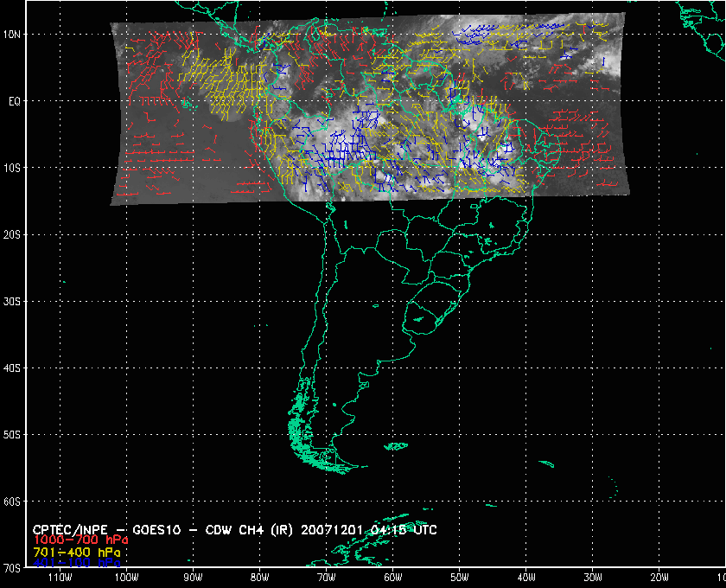
Task: Select the red 1000-700 hPa legend label
Action: (80, 540)
